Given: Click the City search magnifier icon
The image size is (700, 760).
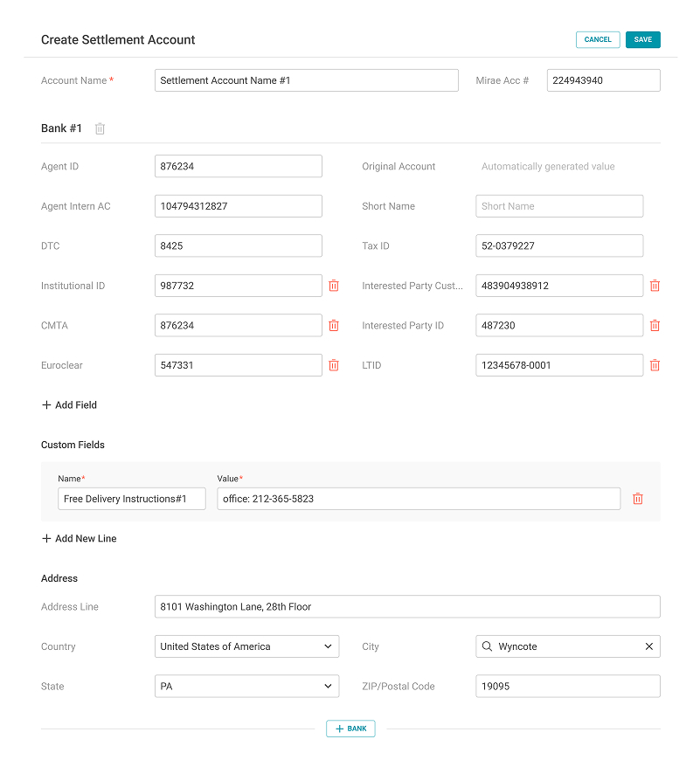Looking at the screenshot, I should click(487, 646).
